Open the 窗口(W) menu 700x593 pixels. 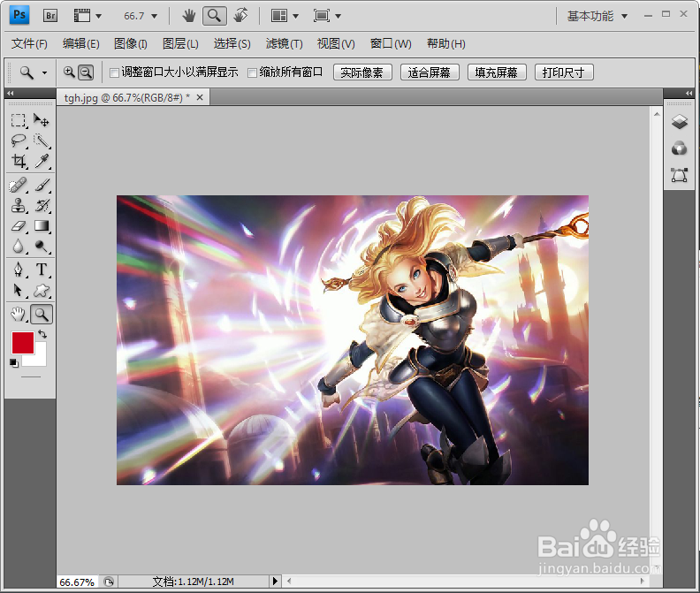[391, 44]
